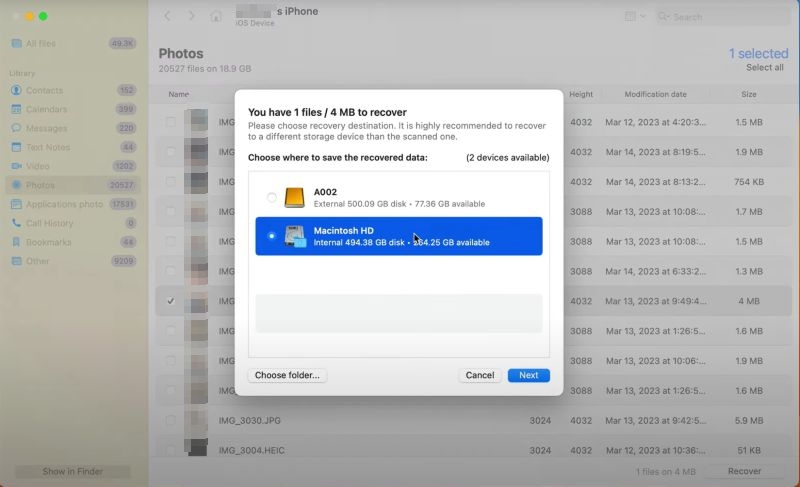
Task: Click the Calendars icon in sidebar
Action: pyautogui.click(x=16, y=109)
